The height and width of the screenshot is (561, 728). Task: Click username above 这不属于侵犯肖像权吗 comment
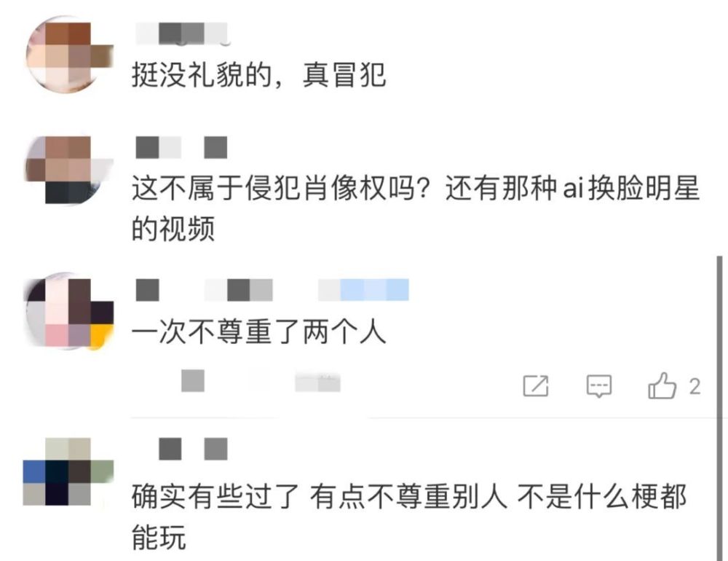pos(181,147)
